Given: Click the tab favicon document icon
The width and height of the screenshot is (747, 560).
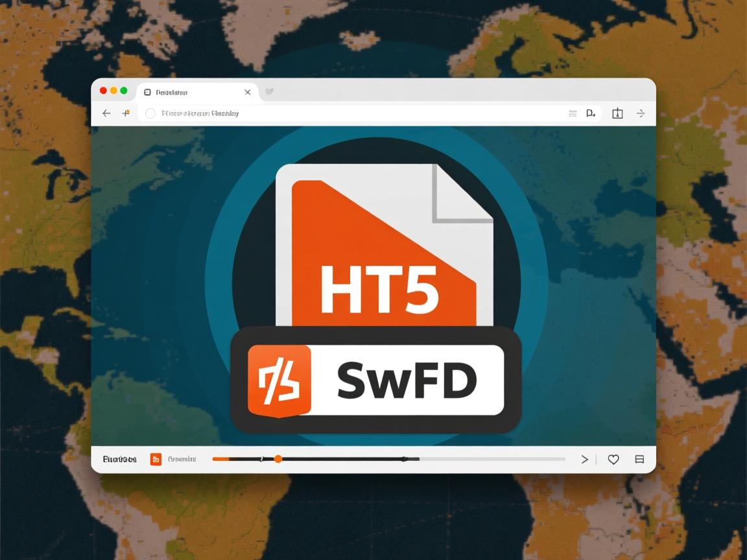Looking at the screenshot, I should [x=148, y=91].
